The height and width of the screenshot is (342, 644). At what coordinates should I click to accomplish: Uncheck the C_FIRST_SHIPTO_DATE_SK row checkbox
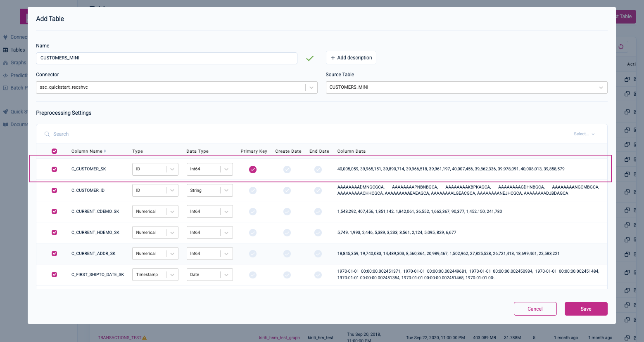tap(54, 274)
